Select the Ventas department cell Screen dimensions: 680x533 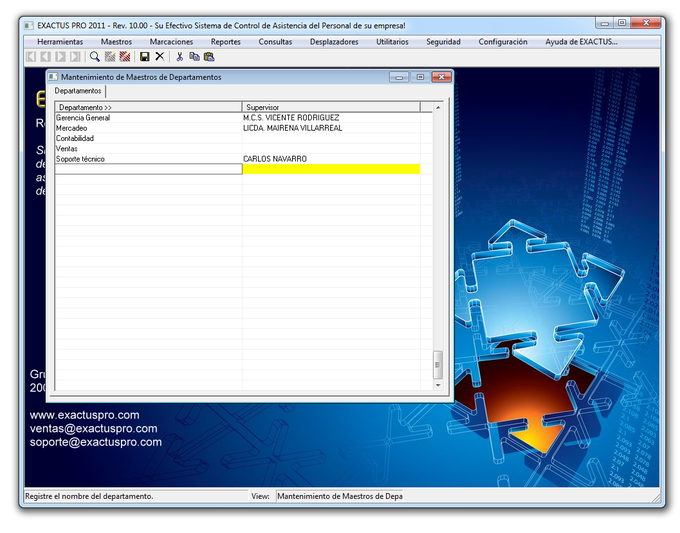pos(148,149)
